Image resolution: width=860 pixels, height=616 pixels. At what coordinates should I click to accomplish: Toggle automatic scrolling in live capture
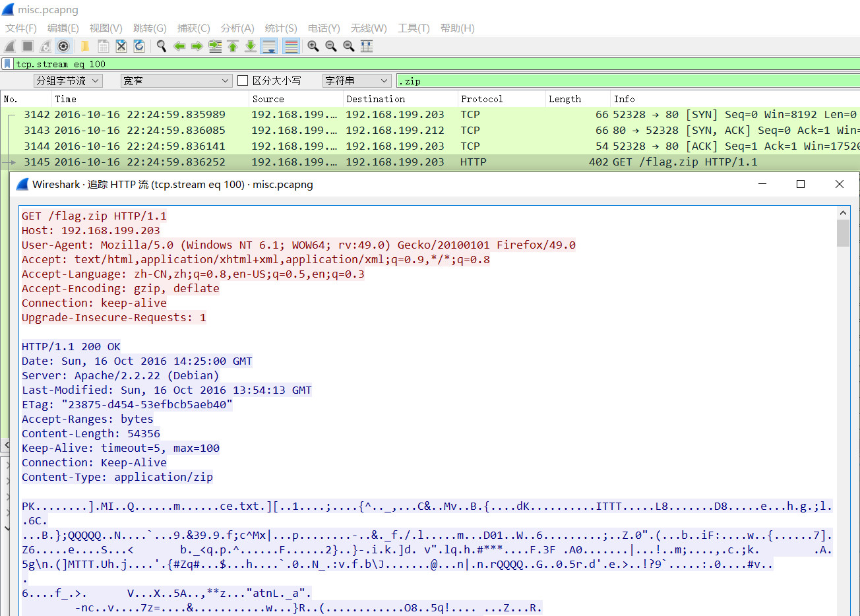(x=268, y=46)
